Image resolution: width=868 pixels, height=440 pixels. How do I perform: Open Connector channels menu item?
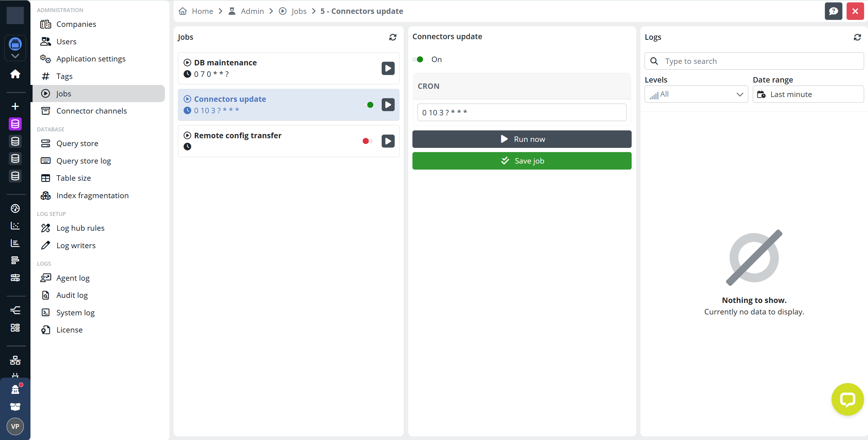[91, 111]
